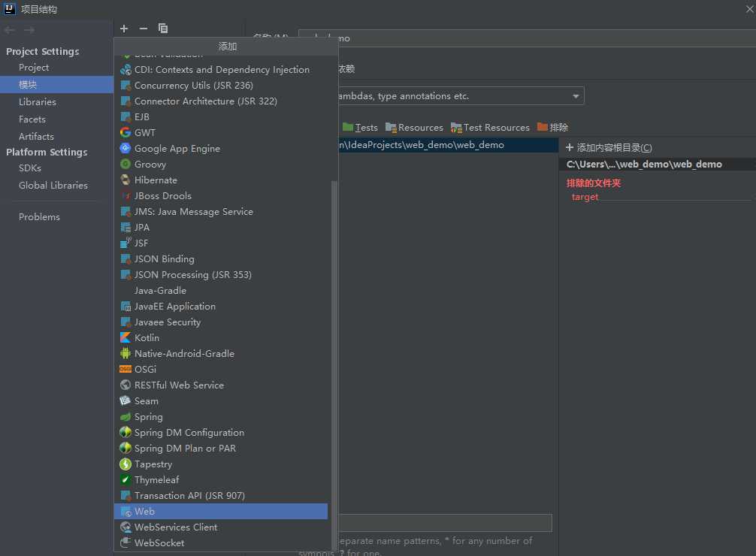The height and width of the screenshot is (556, 756).
Task: Click the WebServices Client icon
Action: click(125, 527)
